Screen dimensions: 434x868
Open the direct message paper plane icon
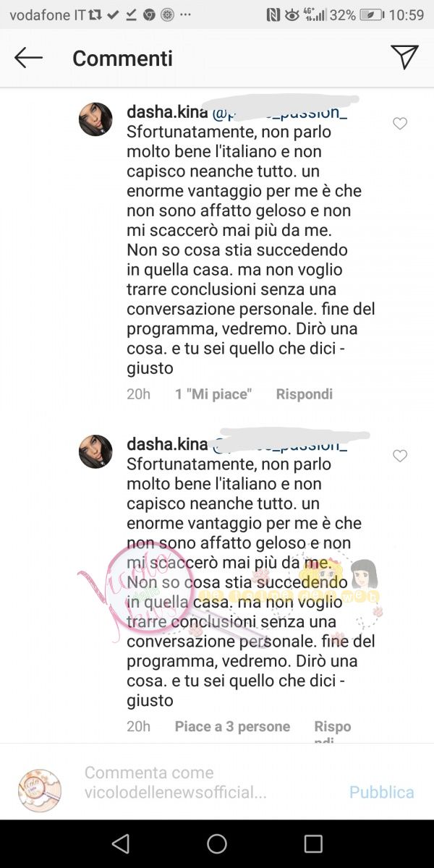tap(404, 57)
